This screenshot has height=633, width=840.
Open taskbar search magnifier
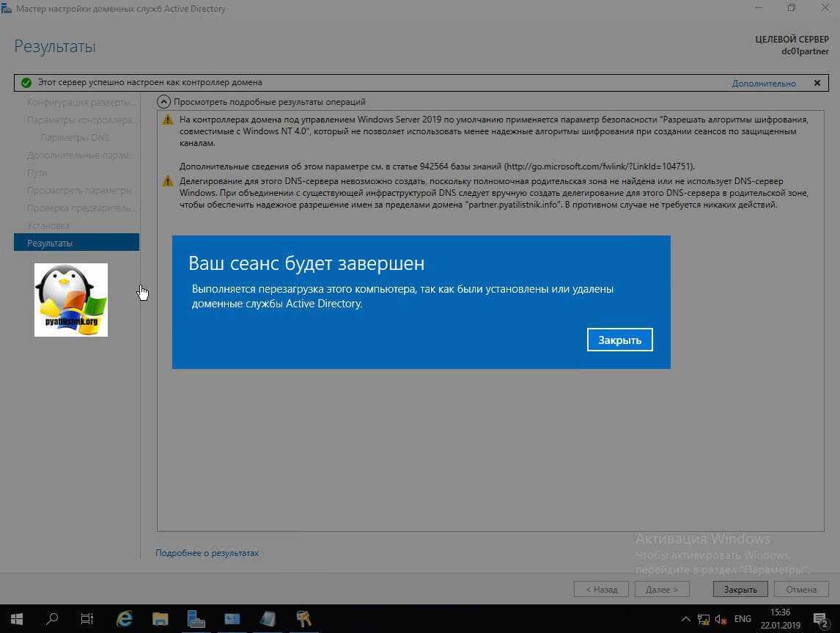tap(52, 619)
